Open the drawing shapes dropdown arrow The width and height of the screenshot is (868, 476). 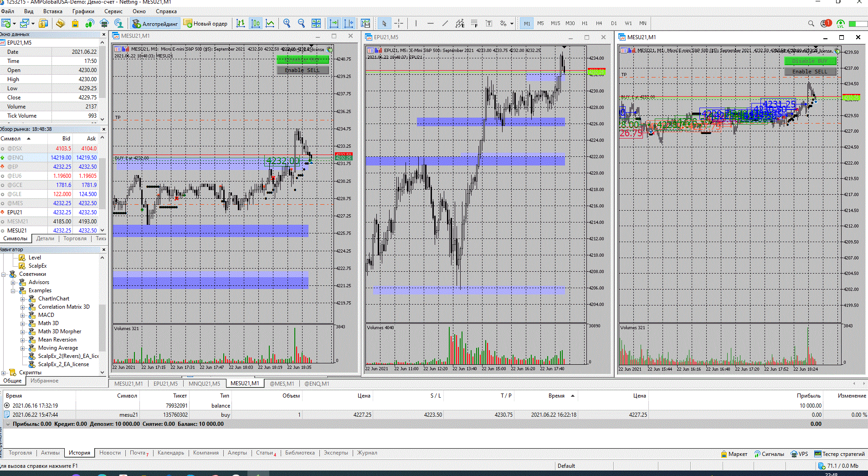click(x=512, y=23)
